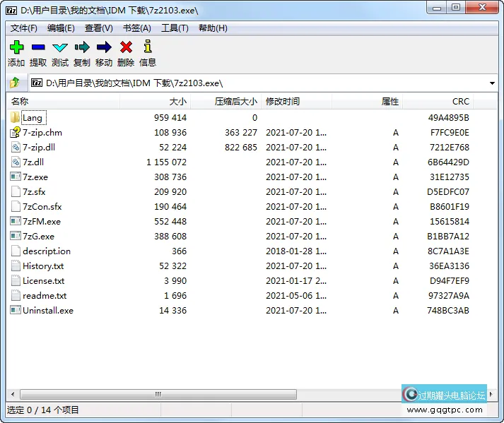
Task: Click the License.txt file icon
Action: pyautogui.click(x=16, y=281)
